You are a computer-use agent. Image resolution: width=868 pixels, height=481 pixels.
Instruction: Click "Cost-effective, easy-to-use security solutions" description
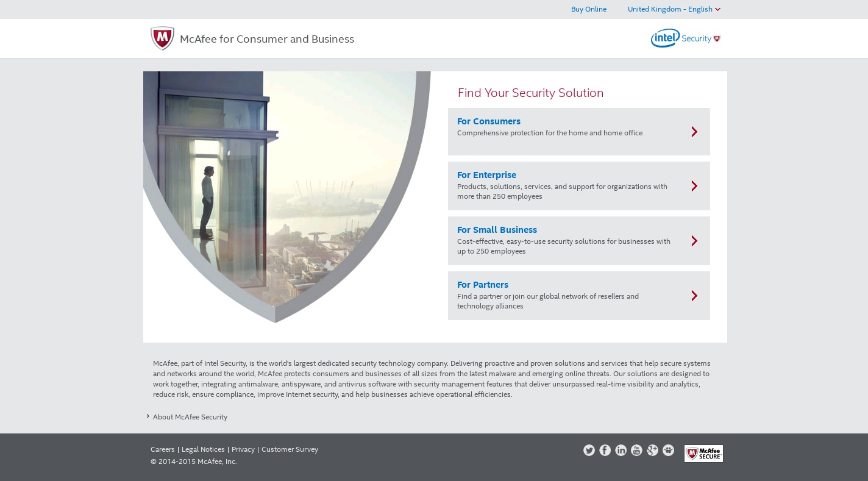(x=564, y=246)
